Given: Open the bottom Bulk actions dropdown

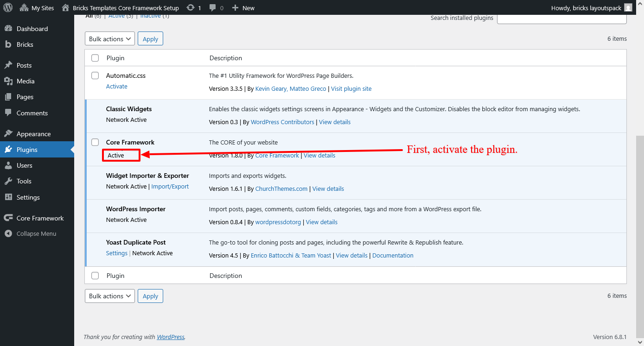Looking at the screenshot, I should (x=110, y=296).
